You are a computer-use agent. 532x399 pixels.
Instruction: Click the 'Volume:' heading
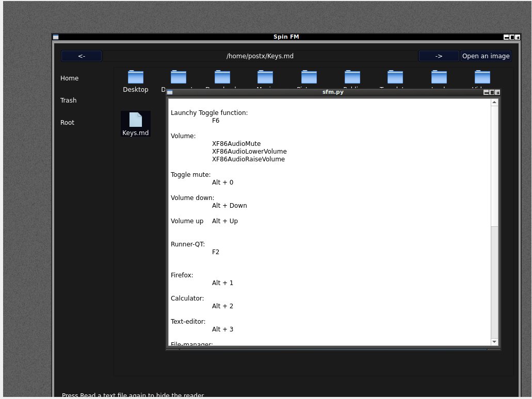[x=183, y=136]
